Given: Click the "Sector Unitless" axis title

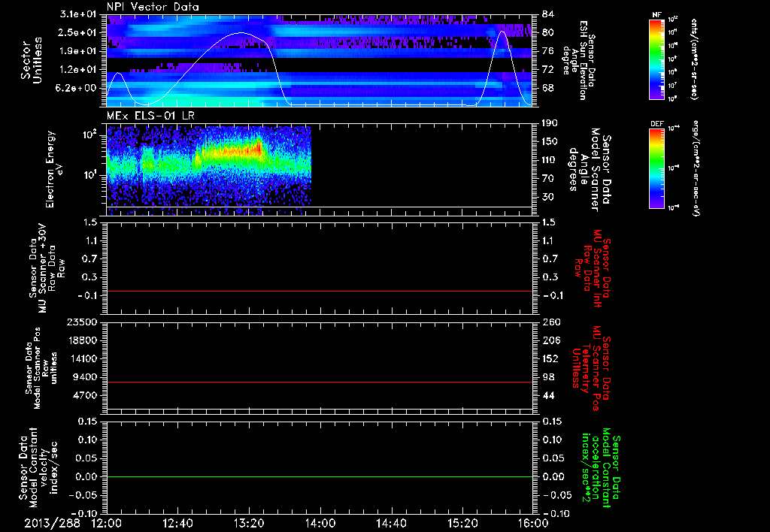Looking at the screenshot, I should [x=32, y=60].
